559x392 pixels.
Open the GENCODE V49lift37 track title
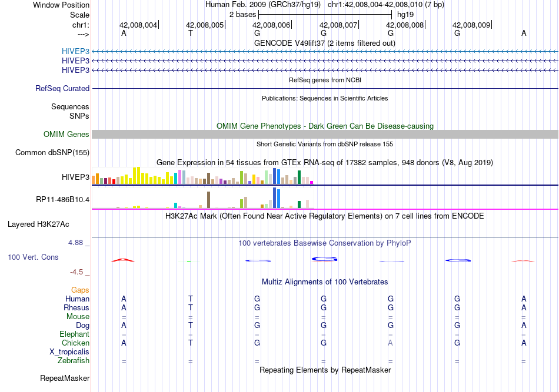[x=324, y=43]
